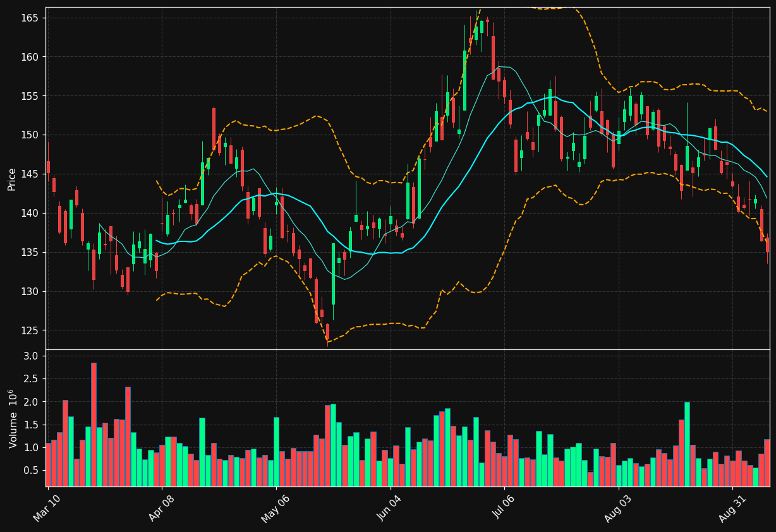Click the Jun 04 date label

(x=389, y=509)
